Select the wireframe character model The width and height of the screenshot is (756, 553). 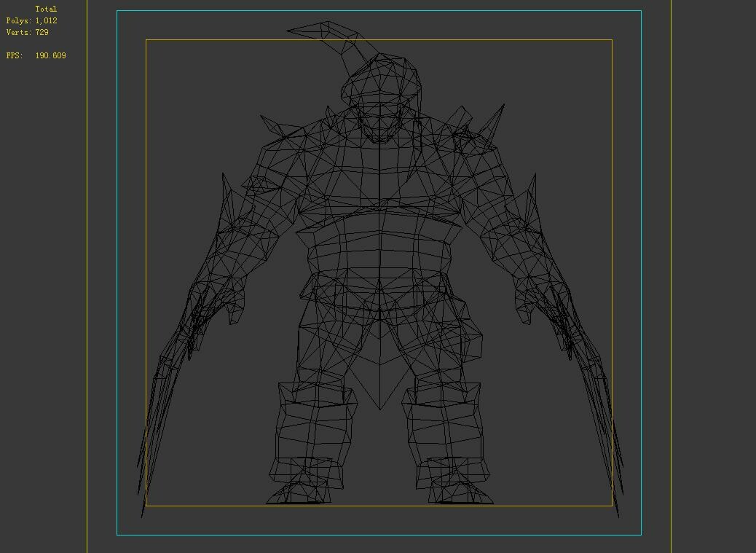point(380,269)
